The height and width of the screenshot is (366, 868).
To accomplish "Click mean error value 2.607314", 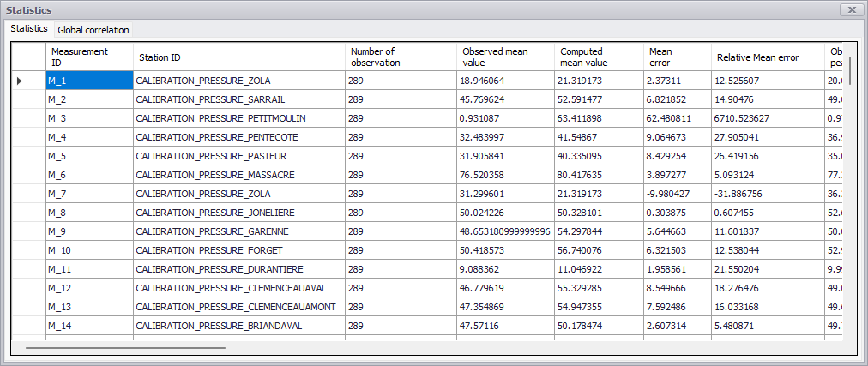I will pyautogui.click(x=678, y=326).
